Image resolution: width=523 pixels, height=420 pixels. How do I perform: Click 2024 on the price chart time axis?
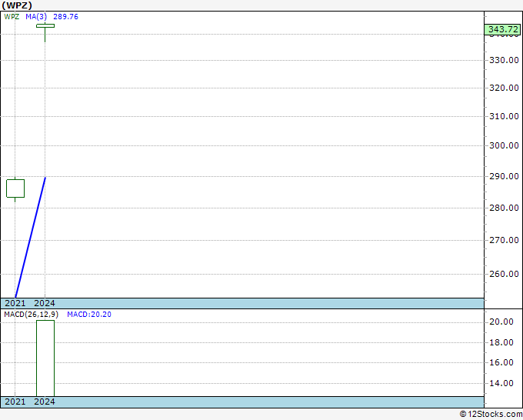coord(45,303)
